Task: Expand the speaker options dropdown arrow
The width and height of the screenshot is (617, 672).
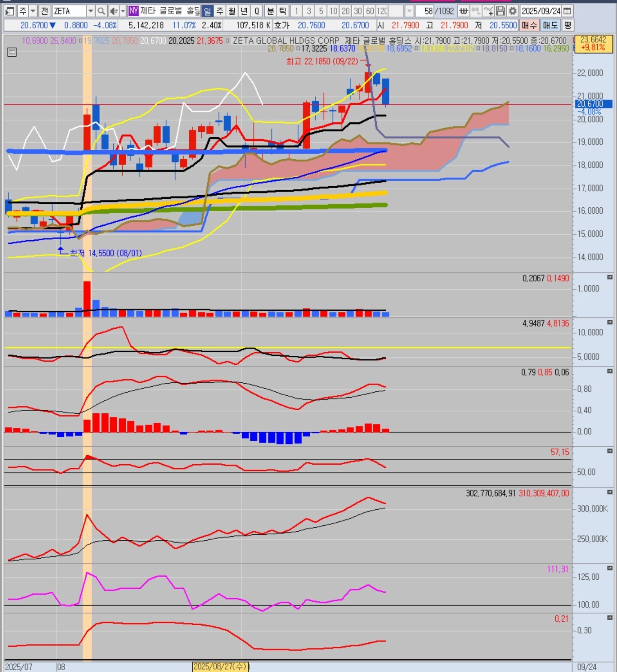Action: coord(123,11)
